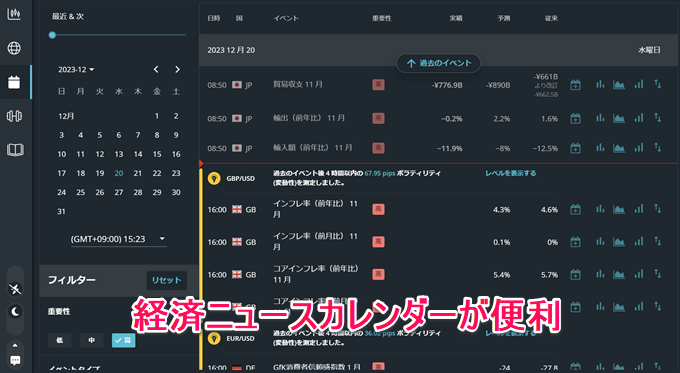The width and height of the screenshot is (680, 373).
Task: Add 貿易収支 11月 event to calendar
Action: (575, 85)
